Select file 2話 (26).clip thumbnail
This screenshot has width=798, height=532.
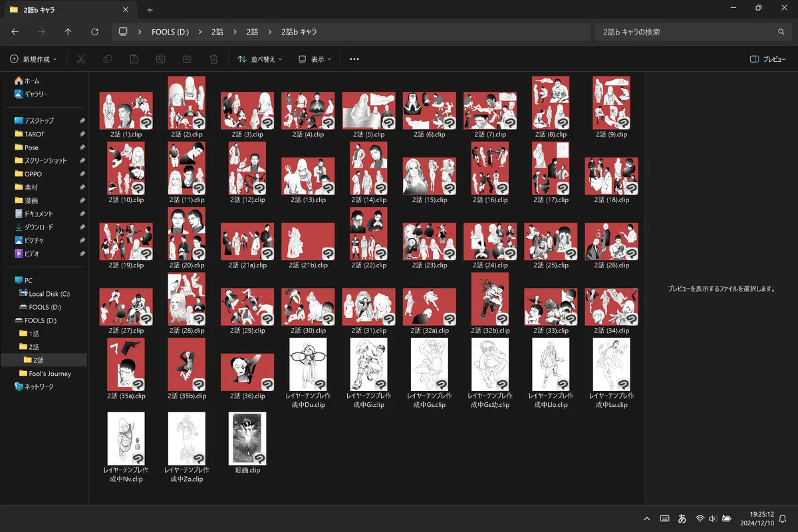(612, 241)
